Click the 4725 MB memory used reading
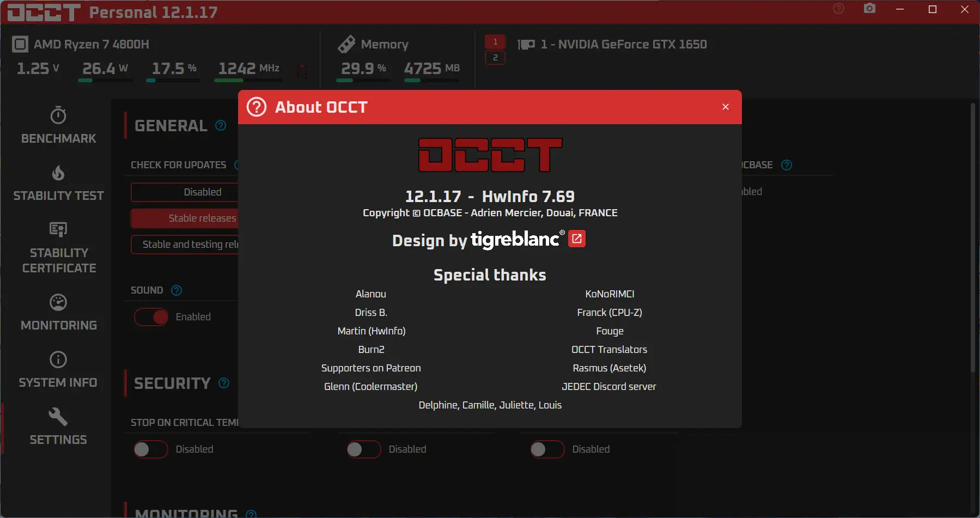This screenshot has width=980, height=518. [x=432, y=69]
